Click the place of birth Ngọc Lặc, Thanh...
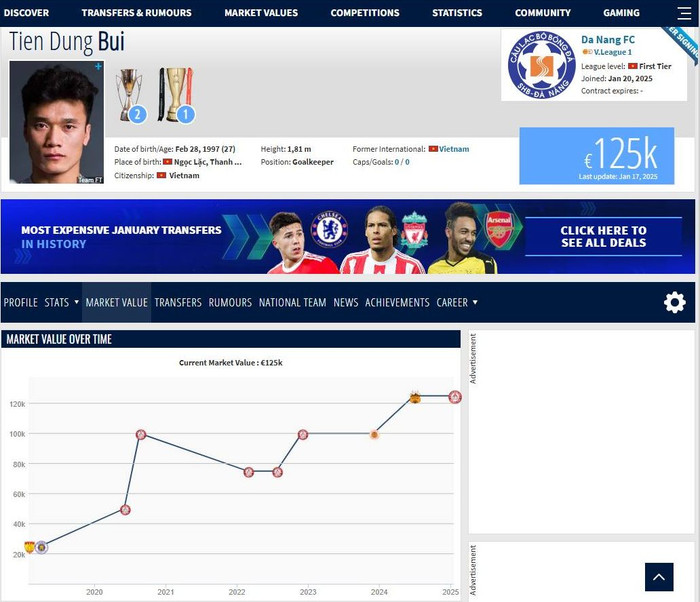 click(208, 162)
